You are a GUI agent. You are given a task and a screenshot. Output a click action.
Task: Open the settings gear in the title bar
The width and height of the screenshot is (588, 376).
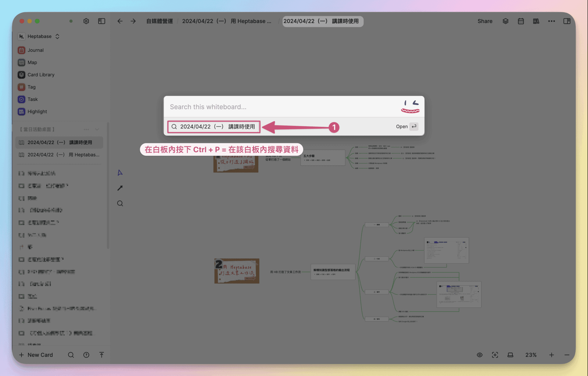pyautogui.click(x=86, y=21)
